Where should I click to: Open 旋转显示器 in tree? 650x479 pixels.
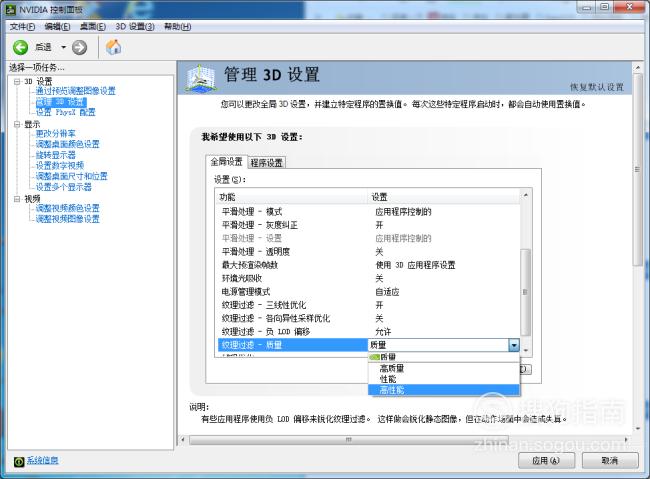coord(56,155)
